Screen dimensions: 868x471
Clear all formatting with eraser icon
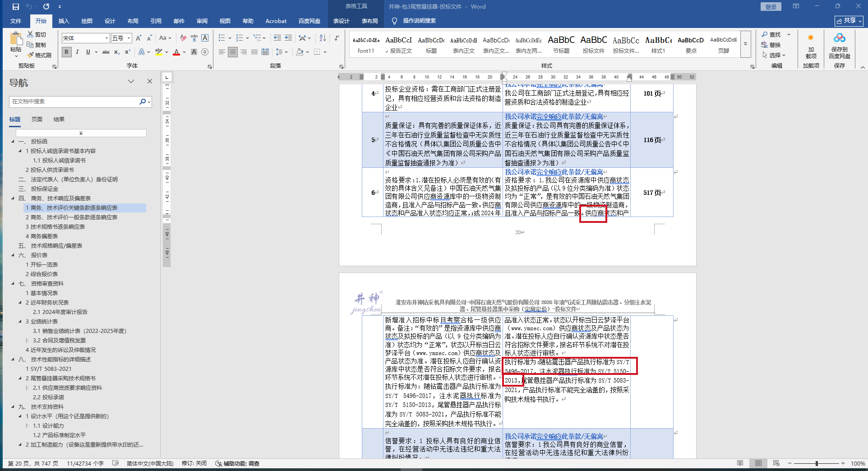tap(183, 38)
